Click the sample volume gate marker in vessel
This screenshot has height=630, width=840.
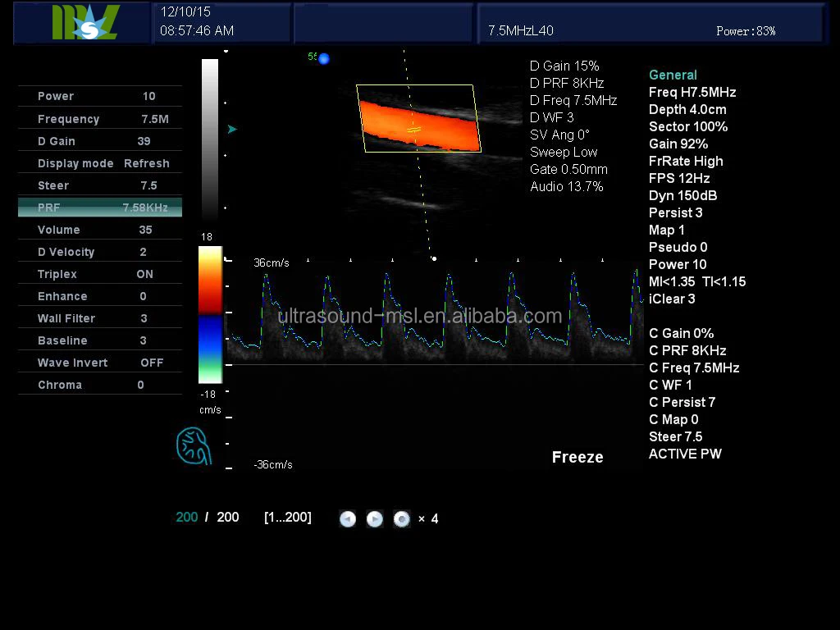415,130
